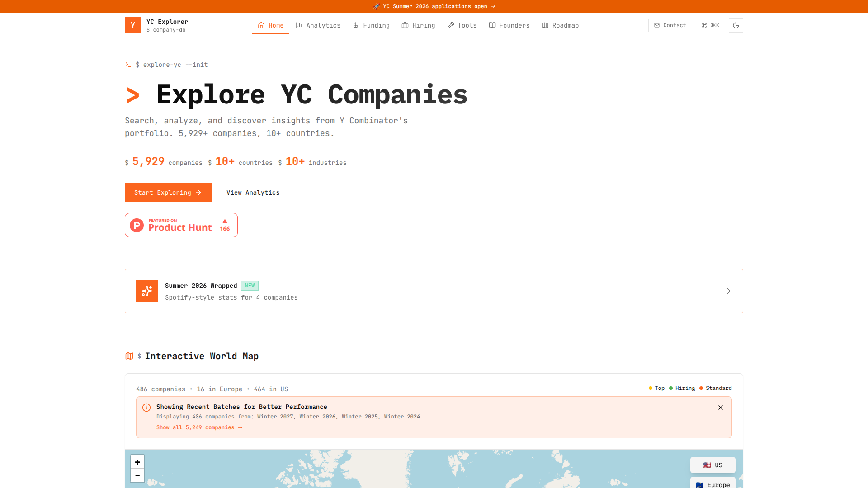Go to the Analytics tab

pyautogui.click(x=318, y=25)
